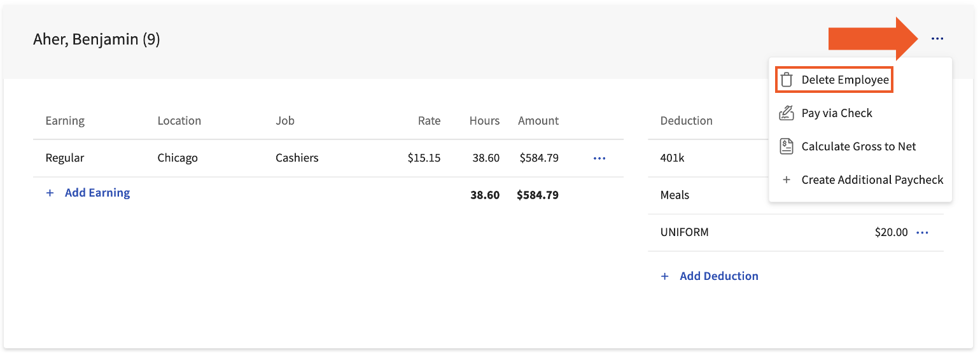
Task: Click Add Deduction link
Action: click(719, 276)
